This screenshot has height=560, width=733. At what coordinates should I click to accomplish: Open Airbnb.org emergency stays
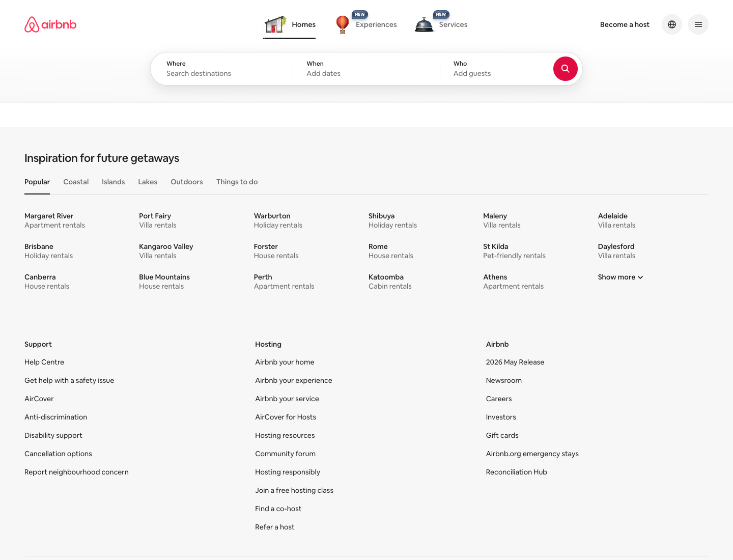tap(532, 454)
